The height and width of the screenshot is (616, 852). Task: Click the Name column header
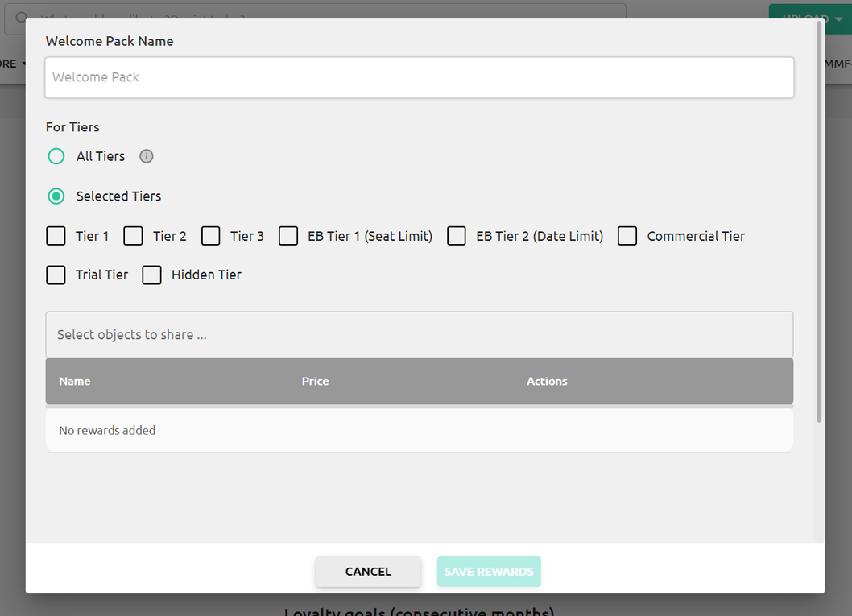click(75, 382)
